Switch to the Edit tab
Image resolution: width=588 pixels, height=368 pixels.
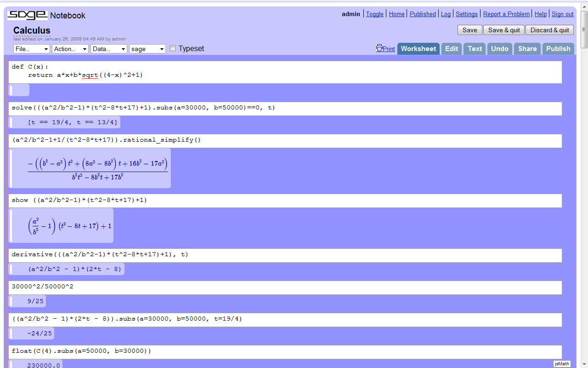click(451, 49)
